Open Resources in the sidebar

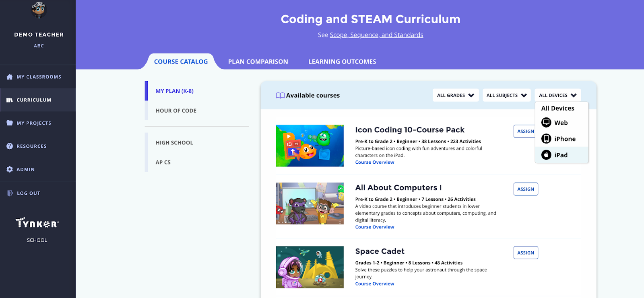pos(38,146)
